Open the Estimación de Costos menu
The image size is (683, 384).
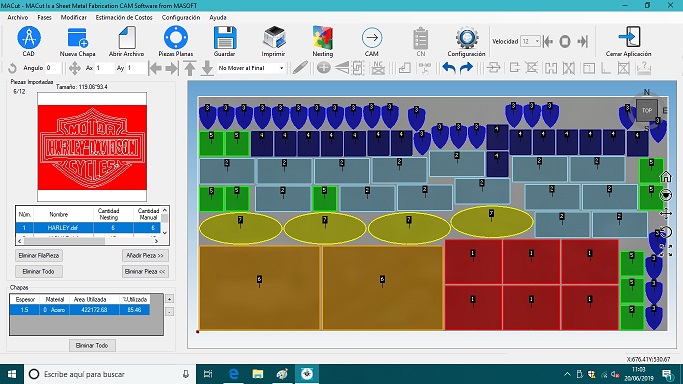[124, 17]
